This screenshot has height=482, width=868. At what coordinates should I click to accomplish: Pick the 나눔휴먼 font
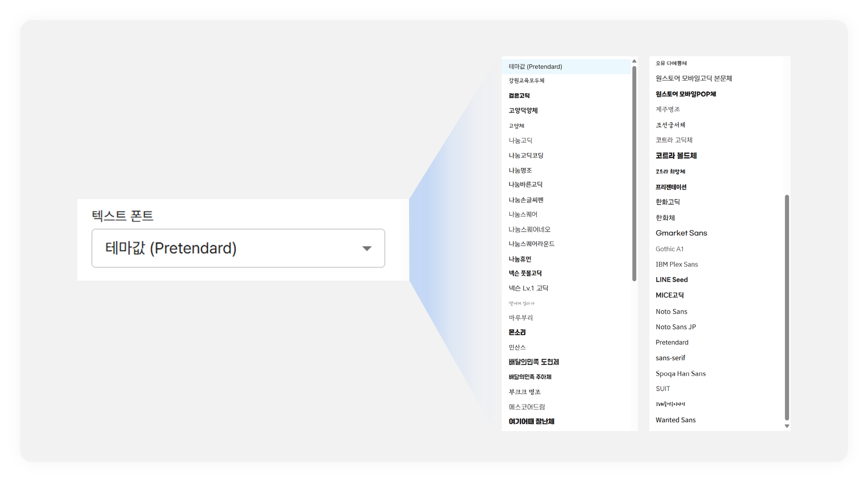tap(520, 259)
